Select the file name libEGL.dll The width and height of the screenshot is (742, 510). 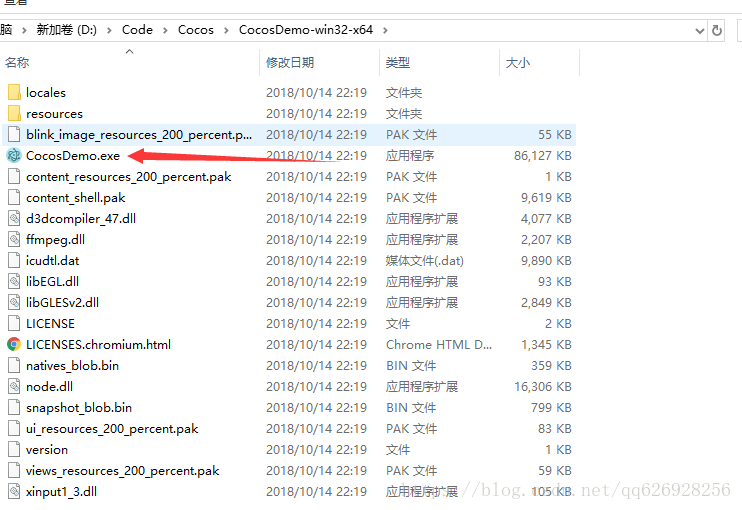tap(53, 281)
